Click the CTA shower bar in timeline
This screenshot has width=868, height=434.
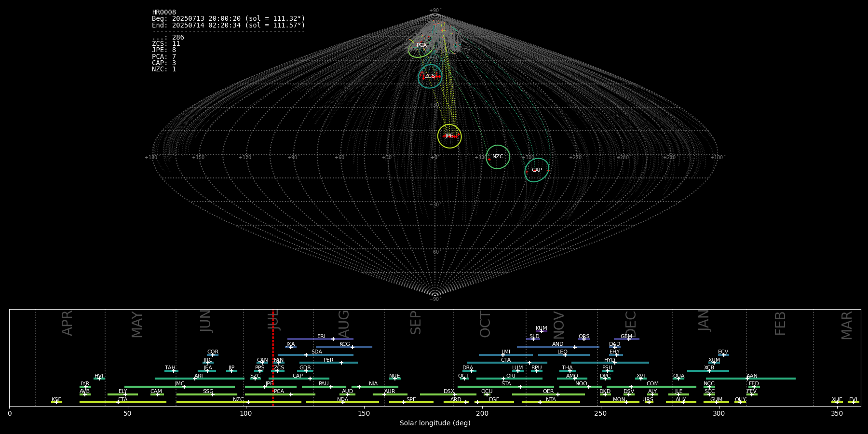[507, 363]
